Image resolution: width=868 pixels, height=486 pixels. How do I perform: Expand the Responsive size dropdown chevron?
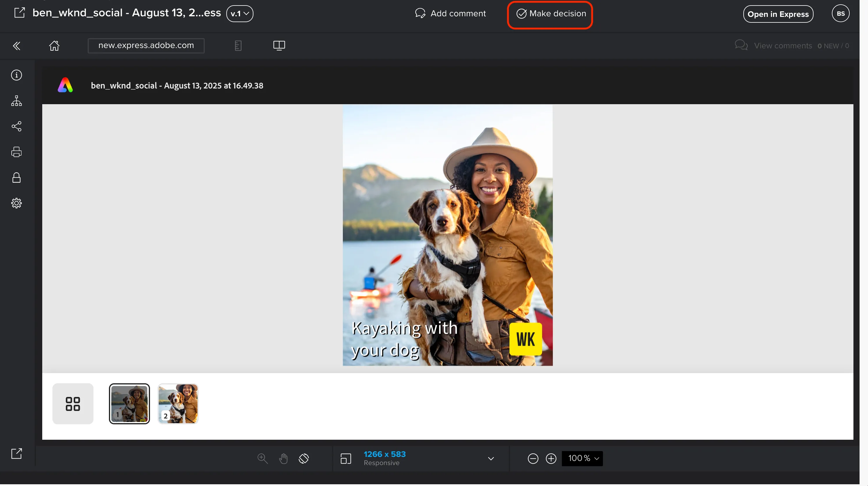(x=491, y=459)
